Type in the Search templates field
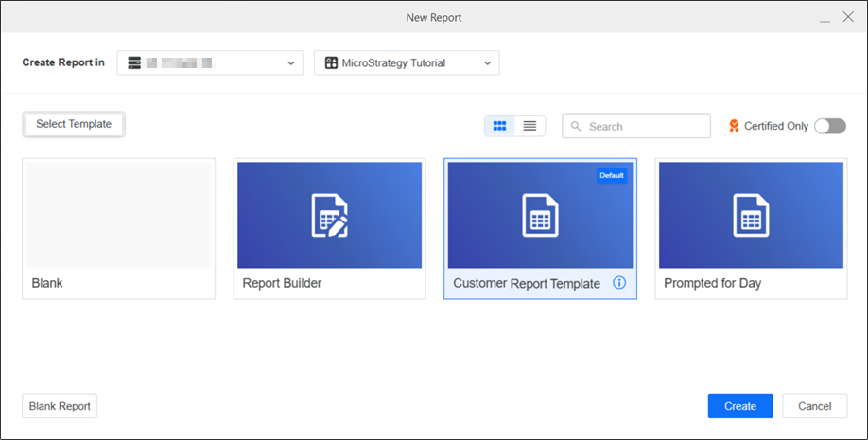Screen dimensions: 868x441 pyautogui.click(x=645, y=126)
